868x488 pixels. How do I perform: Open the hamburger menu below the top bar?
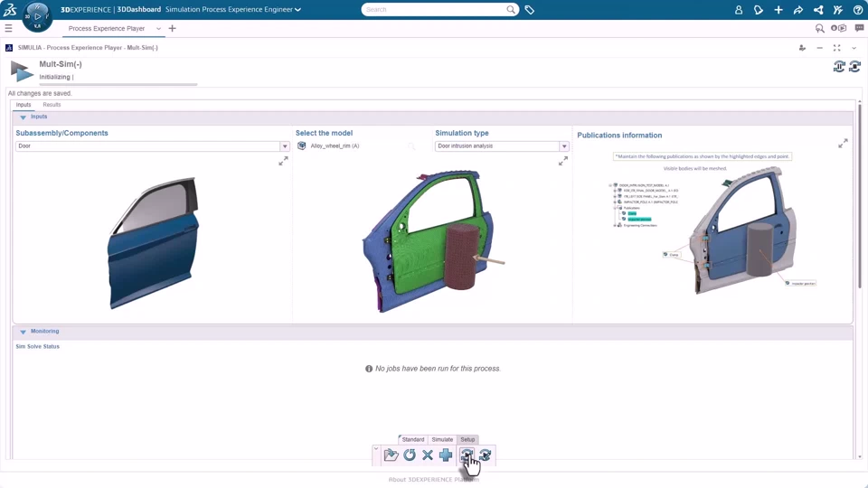click(x=8, y=28)
